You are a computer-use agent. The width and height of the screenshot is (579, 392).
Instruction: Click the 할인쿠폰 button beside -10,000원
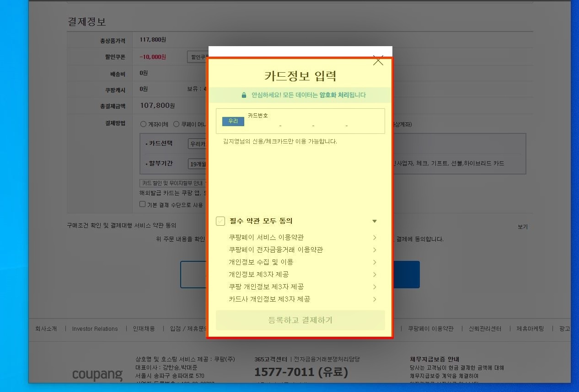[x=198, y=57]
